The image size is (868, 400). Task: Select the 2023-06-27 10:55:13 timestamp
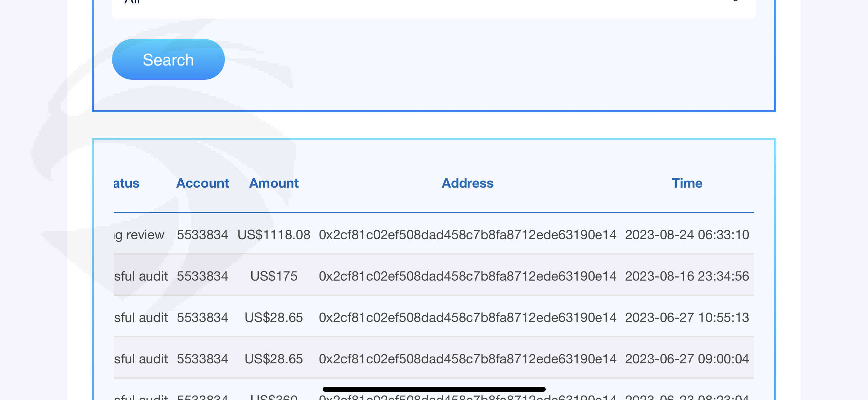(x=687, y=318)
